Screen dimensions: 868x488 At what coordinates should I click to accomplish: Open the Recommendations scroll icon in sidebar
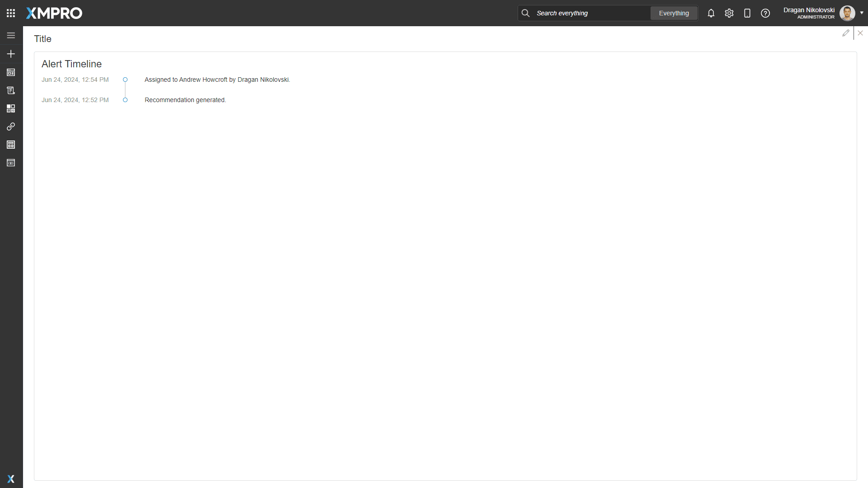(x=11, y=90)
